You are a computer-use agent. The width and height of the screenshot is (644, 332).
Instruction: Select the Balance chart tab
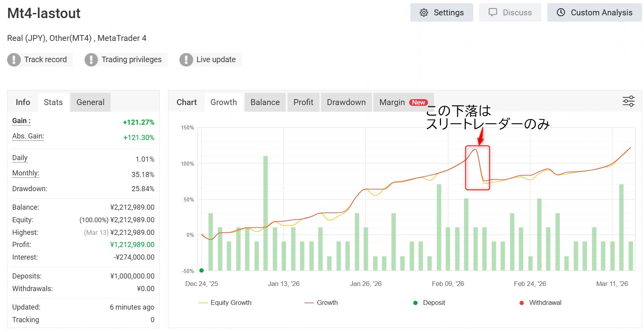(x=265, y=102)
